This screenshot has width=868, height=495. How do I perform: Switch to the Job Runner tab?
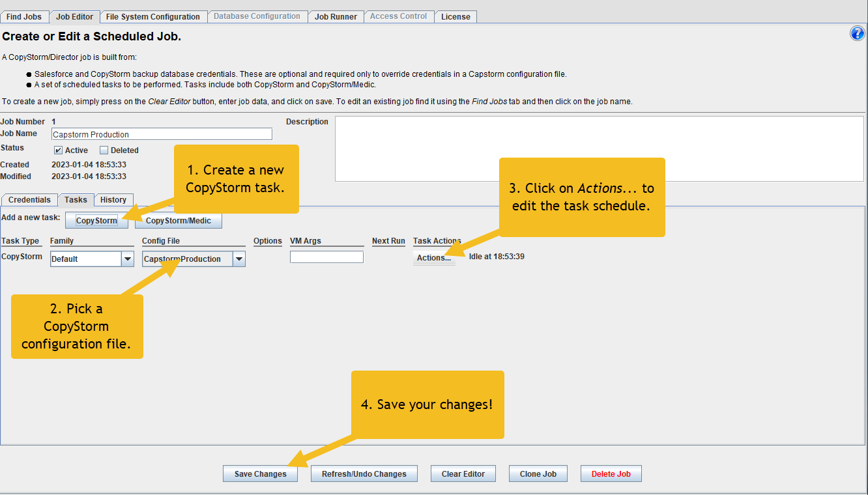pos(336,17)
